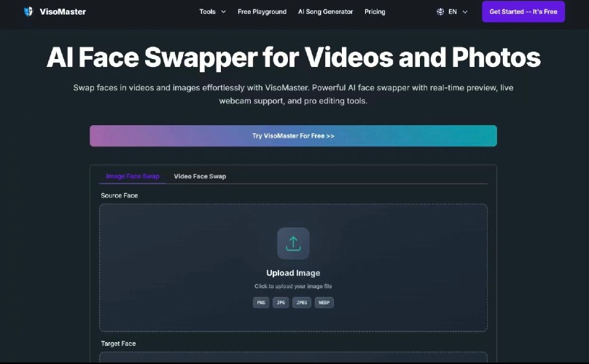Click Get Started -- It's Free button
The height and width of the screenshot is (364, 589).
click(x=523, y=12)
